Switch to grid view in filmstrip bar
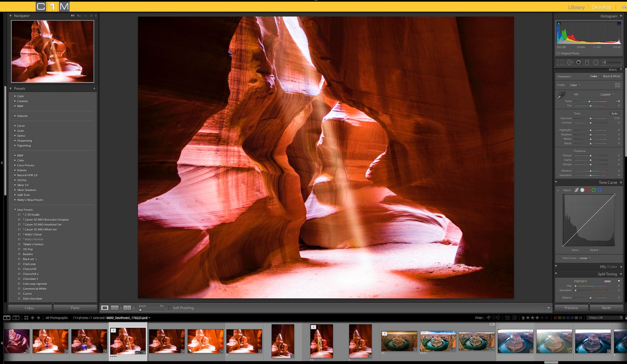627x364 pixels. tap(26, 318)
